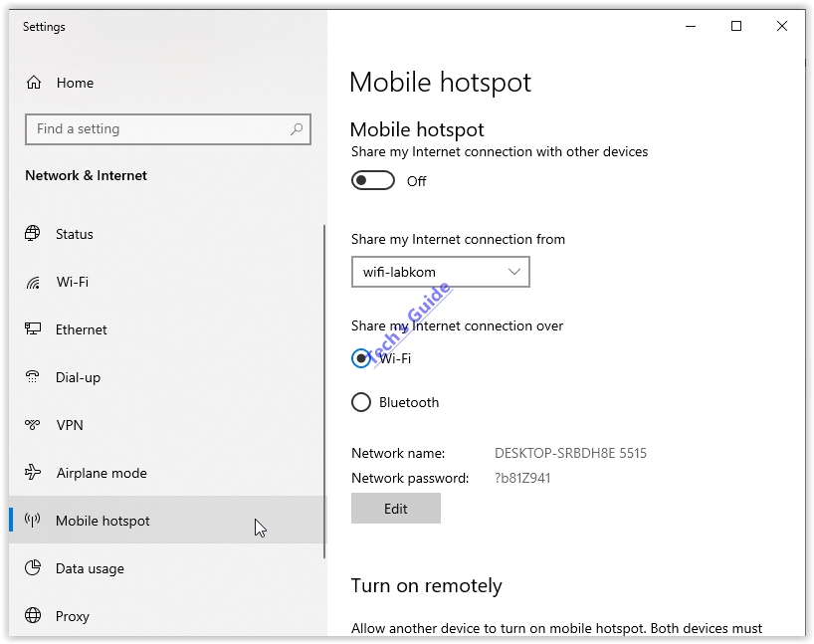
Task: Choose Bluetooth for sharing connection
Action: [x=360, y=402]
